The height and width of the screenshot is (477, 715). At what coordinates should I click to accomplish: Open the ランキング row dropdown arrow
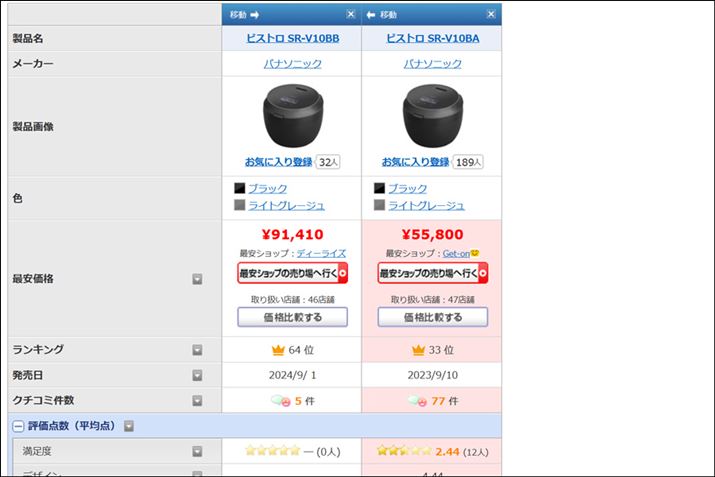point(197,350)
